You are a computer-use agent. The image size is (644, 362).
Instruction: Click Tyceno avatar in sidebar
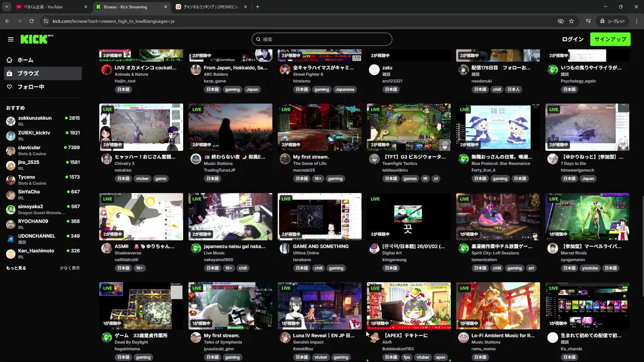[11, 180]
